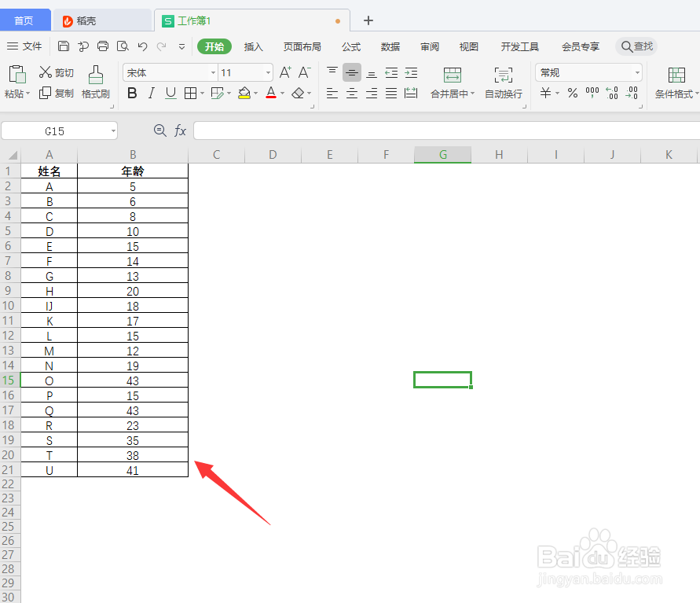This screenshot has width=700, height=603.
Task: Select column G header
Action: point(443,155)
